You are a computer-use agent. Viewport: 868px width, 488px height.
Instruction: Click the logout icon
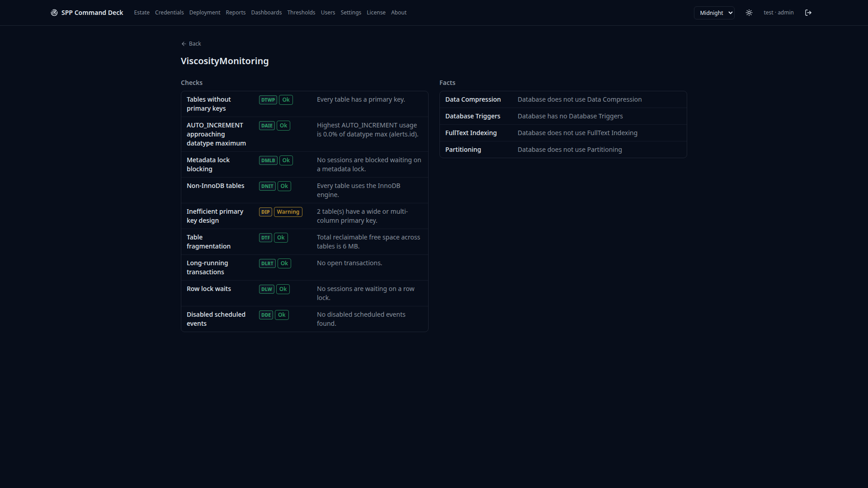coord(808,13)
